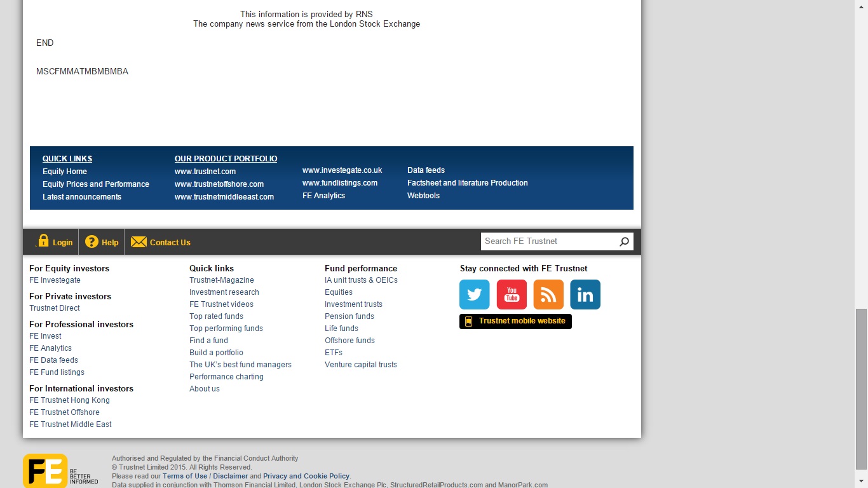868x488 pixels.
Task: Visit www.trustnetmiddleeast.com link
Action: (224, 197)
